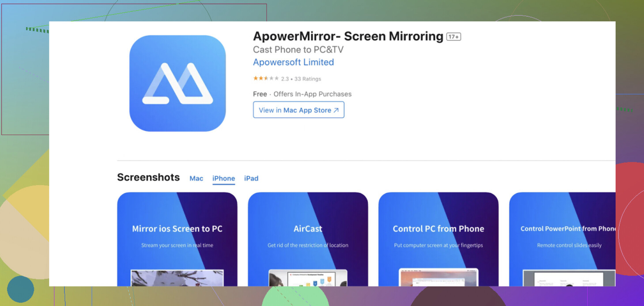Click the 17+ age rating badge
Screen dimensions: 644x306
[x=453, y=37]
